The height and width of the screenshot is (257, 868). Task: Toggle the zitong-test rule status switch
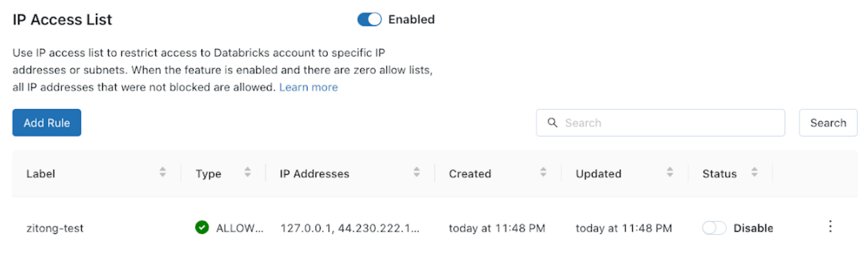(714, 228)
